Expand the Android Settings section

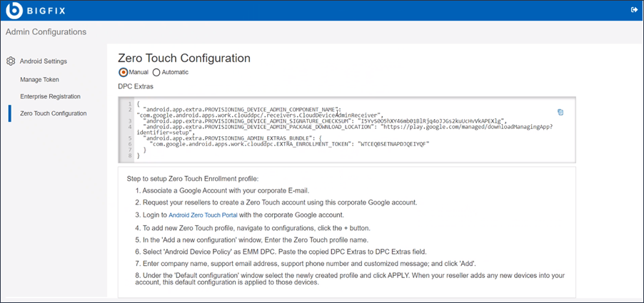pos(43,61)
